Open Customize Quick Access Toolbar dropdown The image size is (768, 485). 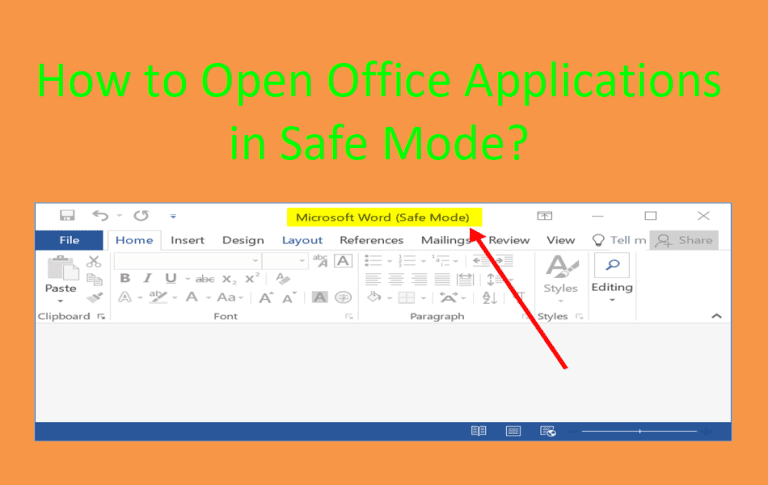(x=173, y=216)
